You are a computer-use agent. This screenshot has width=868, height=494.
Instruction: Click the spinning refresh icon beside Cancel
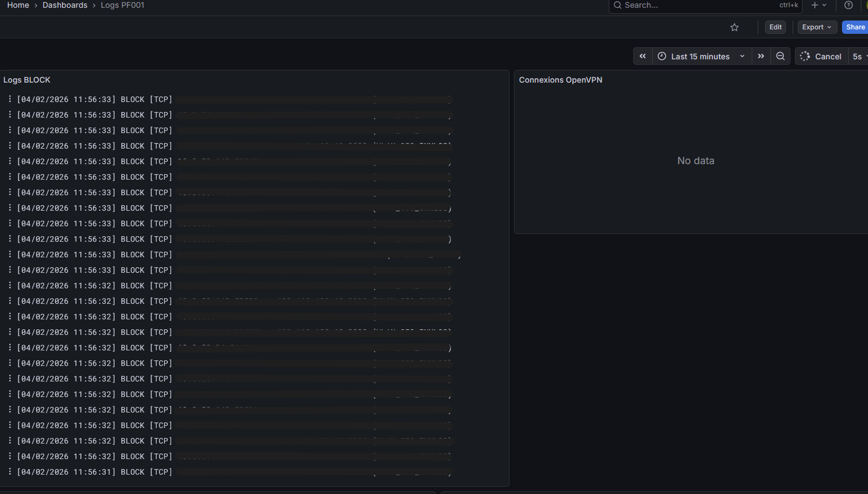coord(805,56)
